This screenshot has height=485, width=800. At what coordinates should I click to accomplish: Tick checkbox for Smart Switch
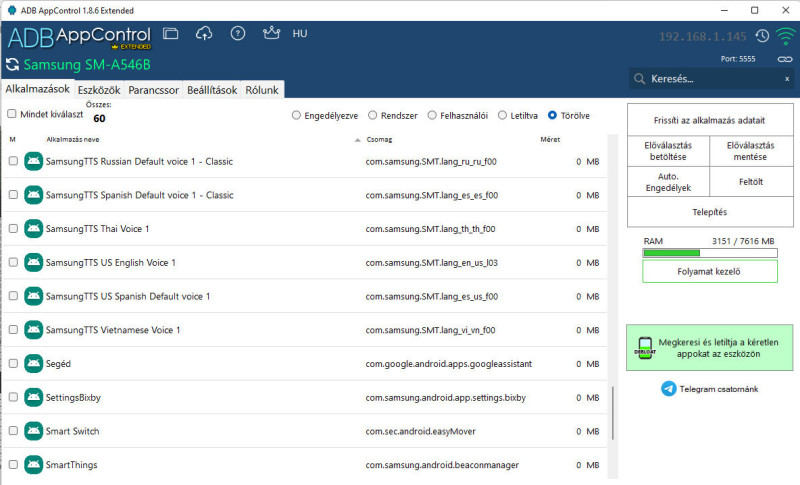point(13,430)
